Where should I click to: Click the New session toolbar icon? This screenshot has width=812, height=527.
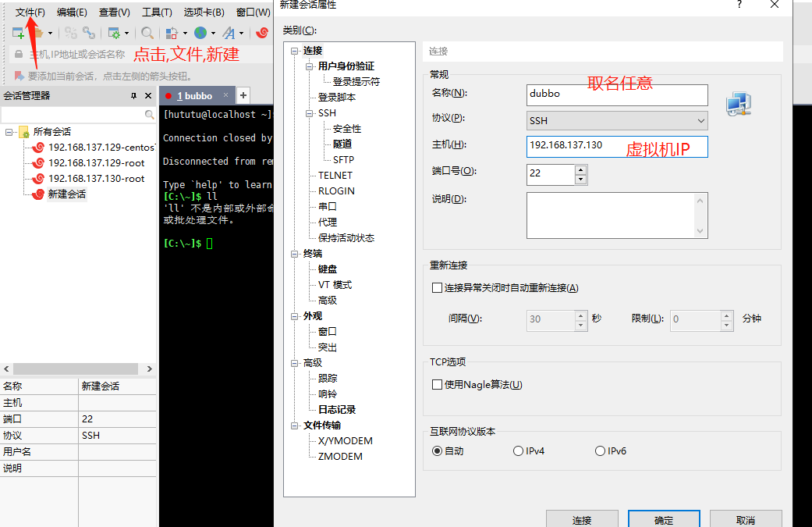pos(17,32)
